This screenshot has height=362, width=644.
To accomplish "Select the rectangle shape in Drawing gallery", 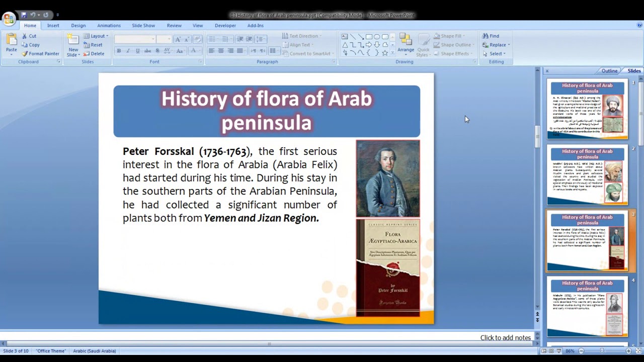I will (x=369, y=37).
